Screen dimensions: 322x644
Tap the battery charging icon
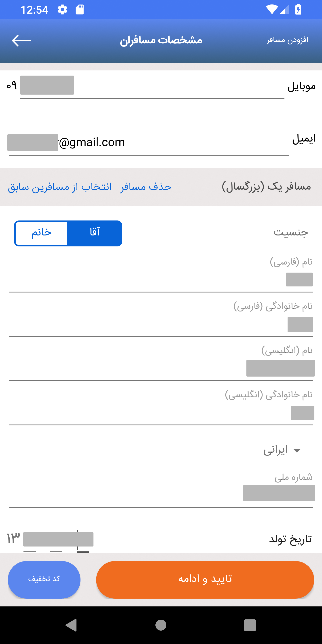[x=298, y=10]
